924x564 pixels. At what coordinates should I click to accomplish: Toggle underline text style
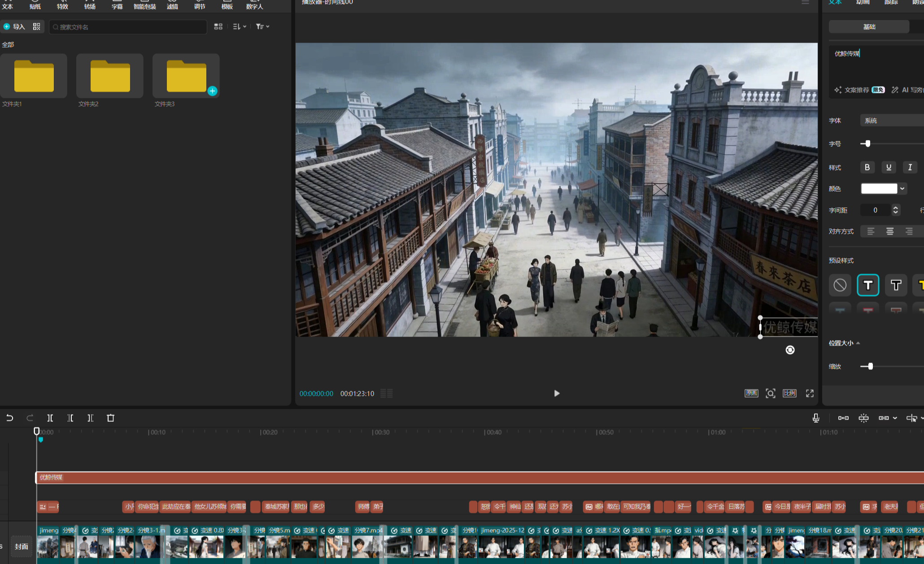[889, 167]
